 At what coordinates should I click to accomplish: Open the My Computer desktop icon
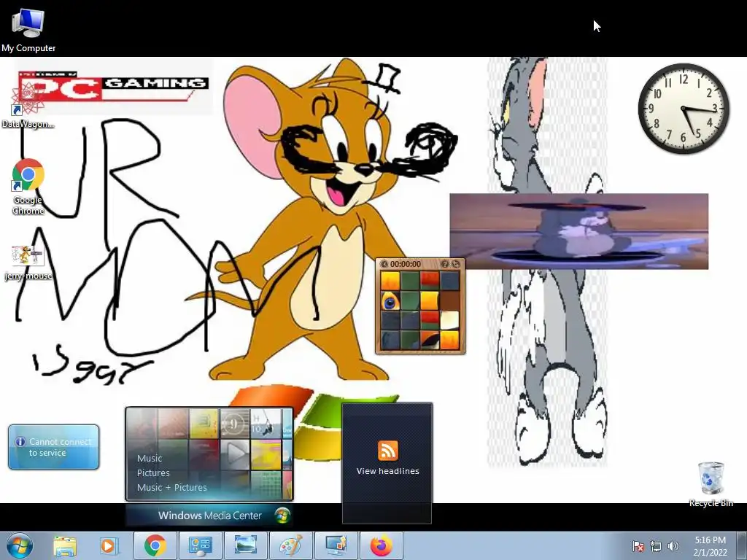click(28, 29)
